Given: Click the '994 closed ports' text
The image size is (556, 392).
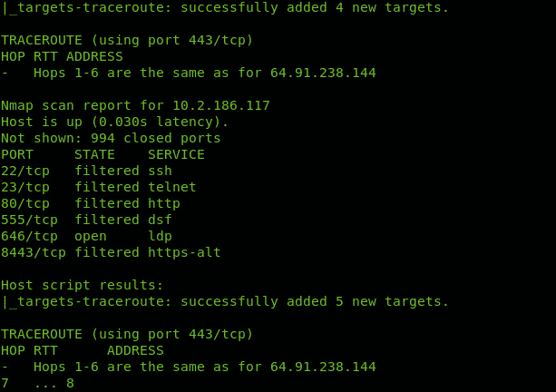Looking at the screenshot, I should (156, 138).
